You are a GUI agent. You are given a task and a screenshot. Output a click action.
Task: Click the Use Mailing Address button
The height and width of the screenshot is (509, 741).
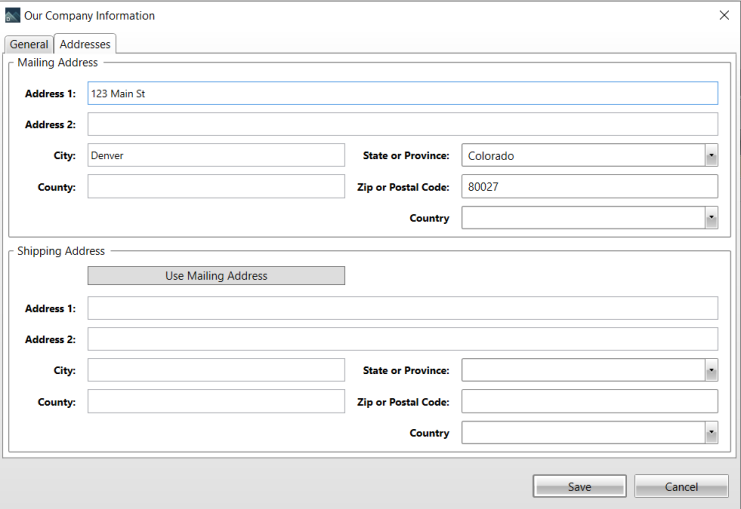(x=216, y=276)
